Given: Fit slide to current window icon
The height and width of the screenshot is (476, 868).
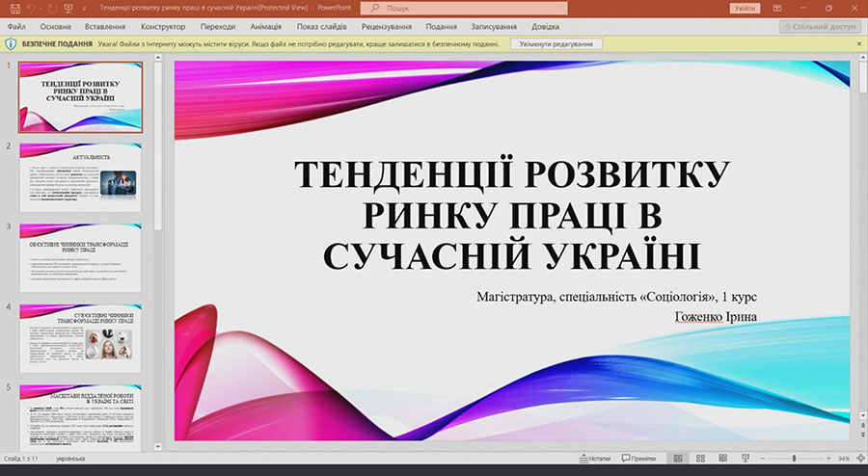Looking at the screenshot, I should tap(859, 459).
